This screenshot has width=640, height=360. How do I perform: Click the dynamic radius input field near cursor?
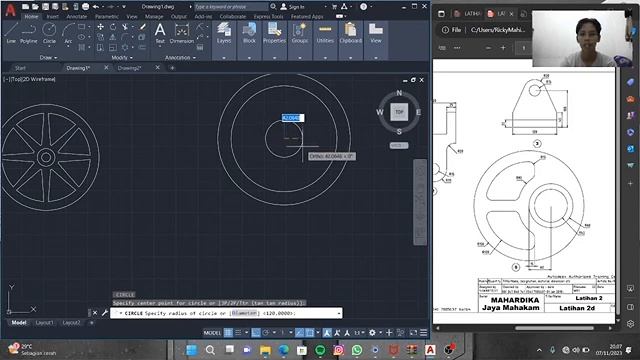[x=293, y=118]
